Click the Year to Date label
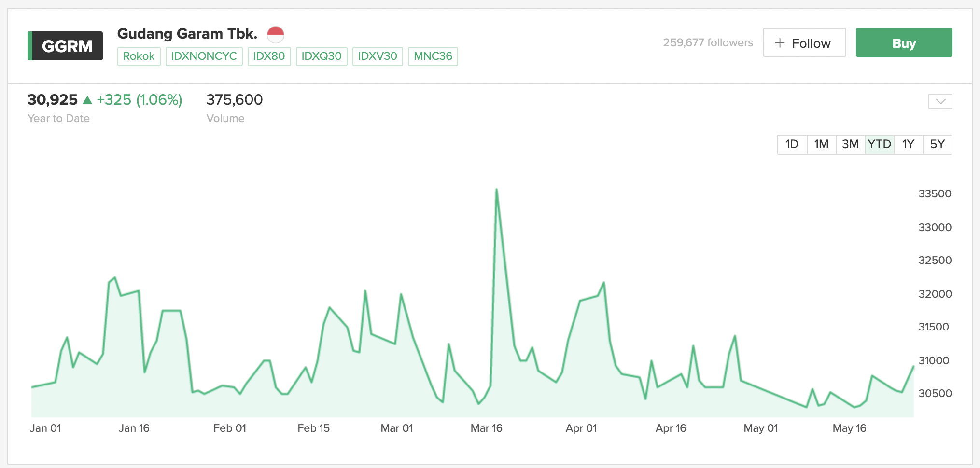980x468 pixels. point(58,119)
